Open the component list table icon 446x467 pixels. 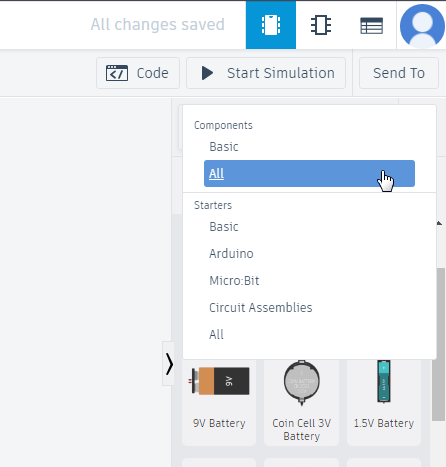371,26
